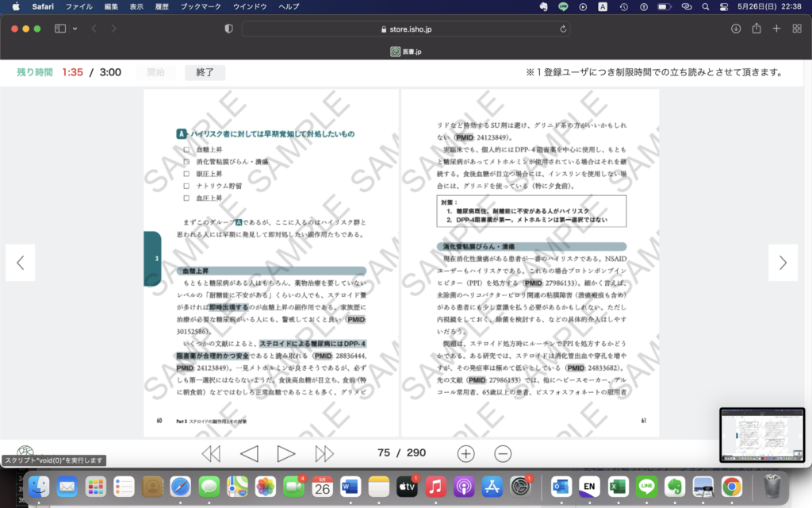Reload the page in Safari address bar
Image resolution: width=812 pixels, height=508 pixels.
coord(564,29)
